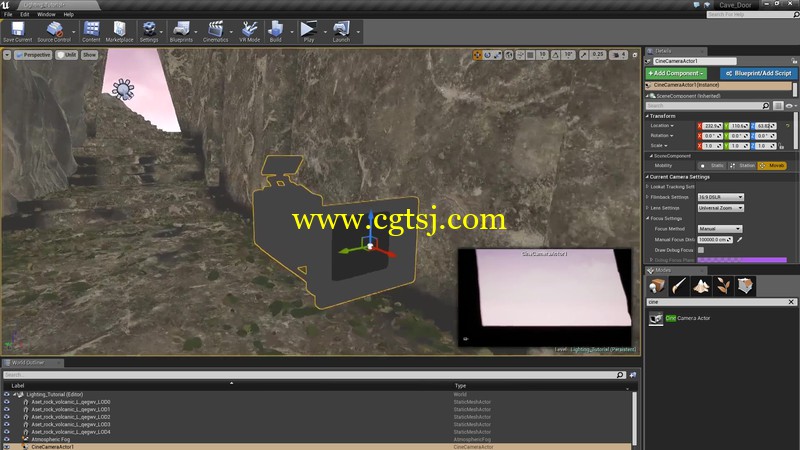800x450 pixels.
Task: Set mobility to Static
Action: point(713,166)
